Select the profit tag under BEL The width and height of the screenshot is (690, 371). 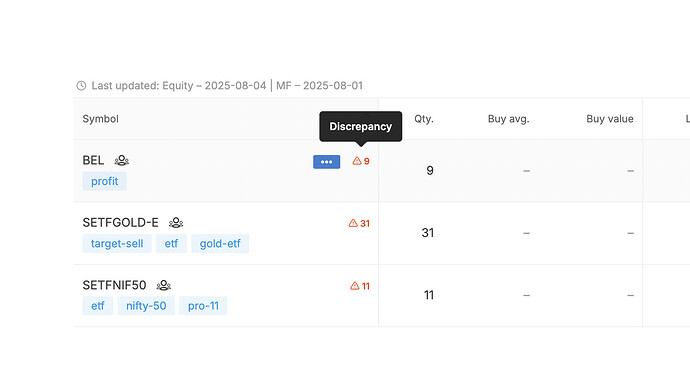[104, 181]
